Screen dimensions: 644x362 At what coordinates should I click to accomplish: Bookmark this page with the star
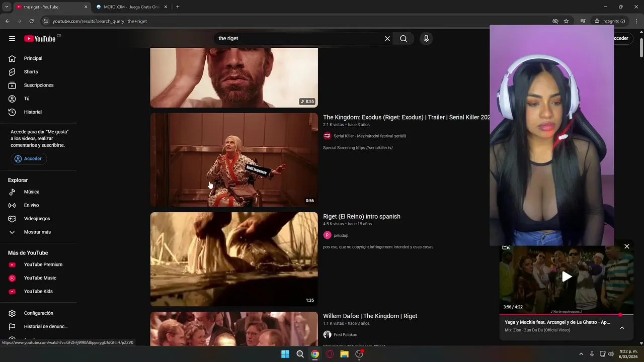566,21
